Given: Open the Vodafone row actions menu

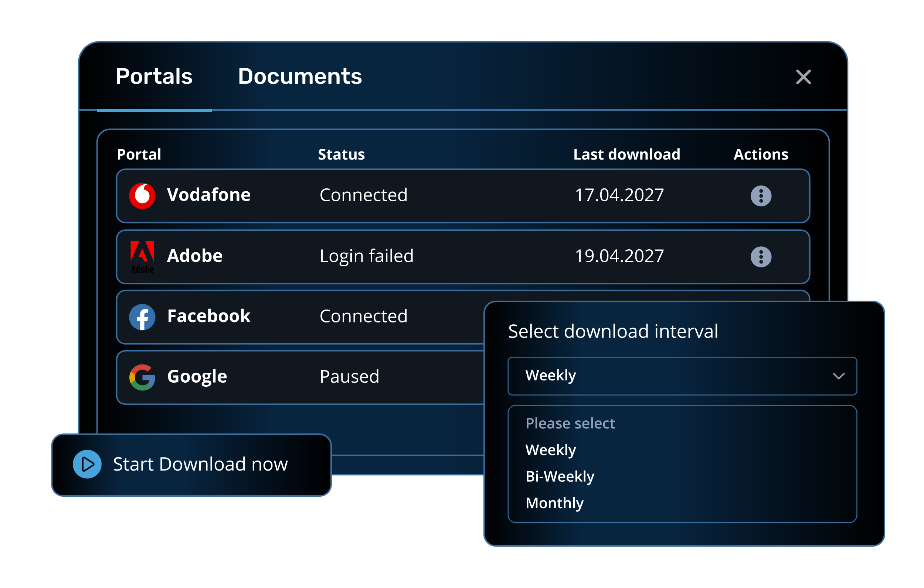Looking at the screenshot, I should (761, 196).
